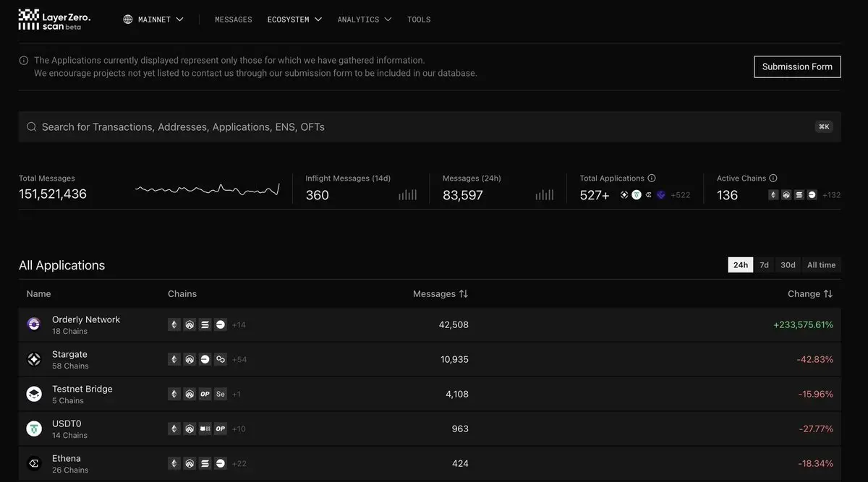Open the MAINNET network dropdown

pos(153,20)
